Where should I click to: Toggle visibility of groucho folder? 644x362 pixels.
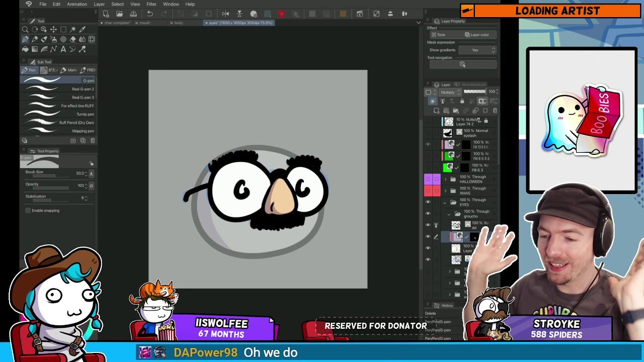pyautogui.click(x=428, y=214)
